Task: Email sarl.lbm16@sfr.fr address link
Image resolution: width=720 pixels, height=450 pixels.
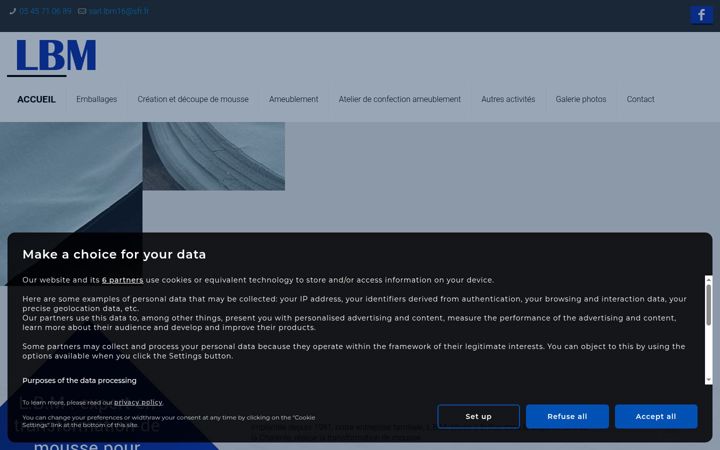Action: tap(119, 11)
